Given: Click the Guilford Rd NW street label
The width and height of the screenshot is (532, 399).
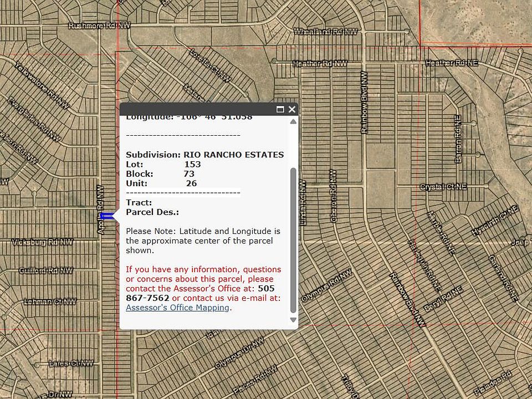Looking at the screenshot, I should [46, 270].
